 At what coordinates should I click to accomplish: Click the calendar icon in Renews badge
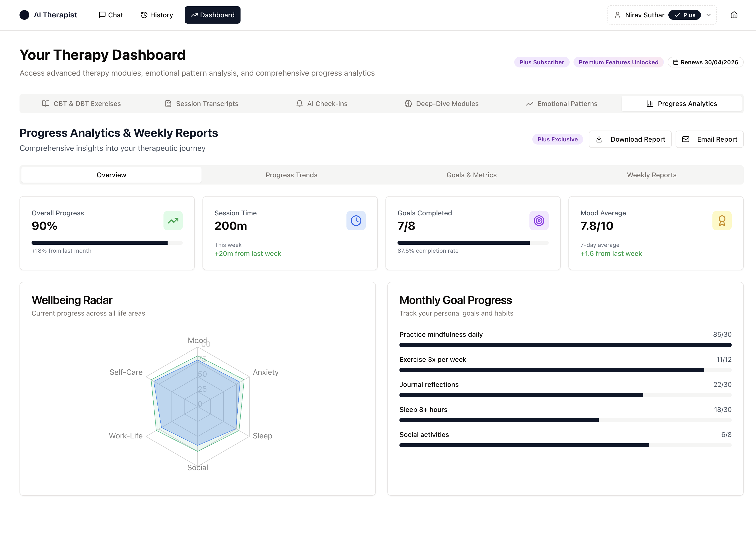pyautogui.click(x=675, y=62)
